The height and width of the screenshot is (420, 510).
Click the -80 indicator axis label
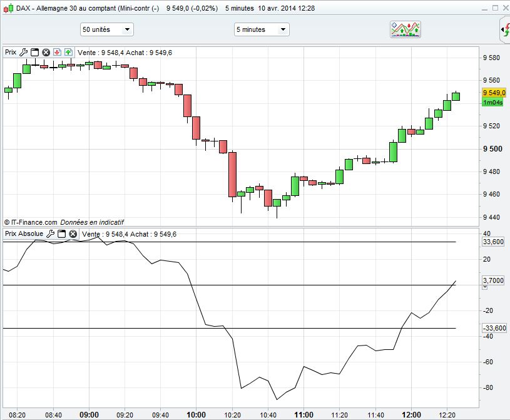click(488, 388)
